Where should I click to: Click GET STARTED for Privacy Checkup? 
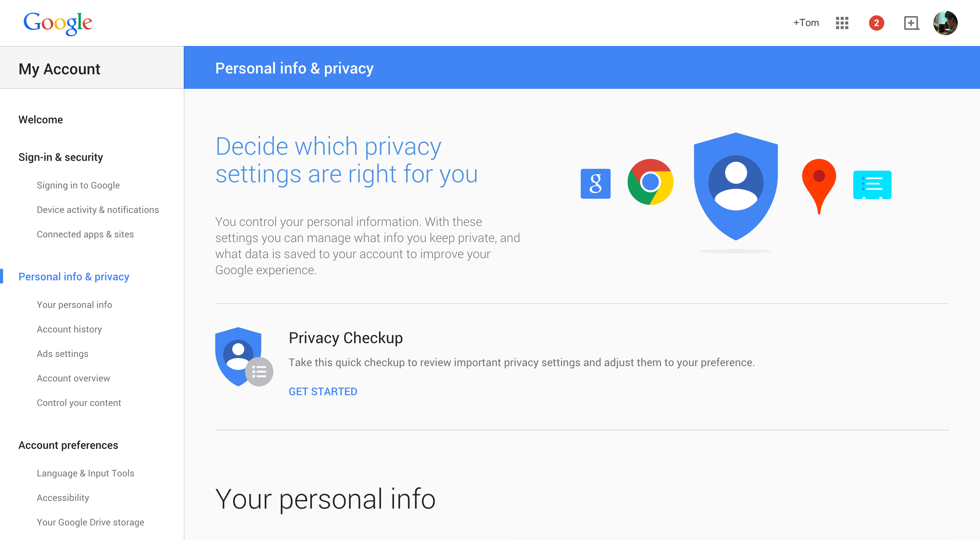[323, 391]
